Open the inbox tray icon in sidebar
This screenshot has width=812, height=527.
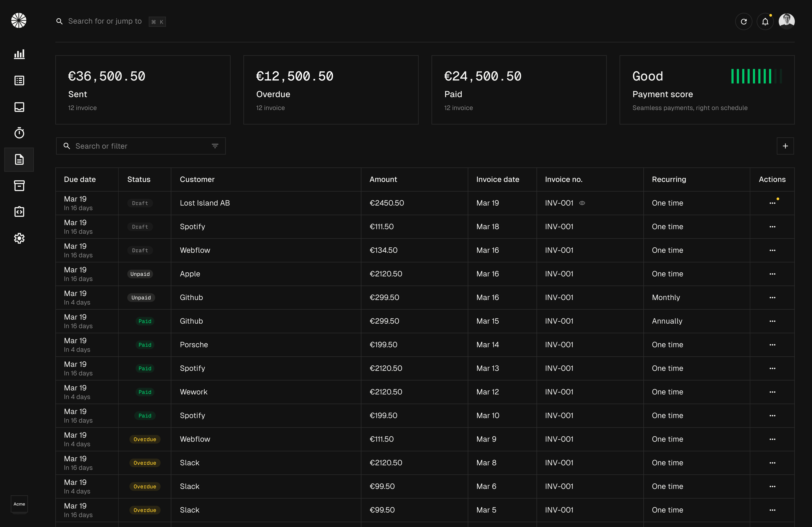19,107
